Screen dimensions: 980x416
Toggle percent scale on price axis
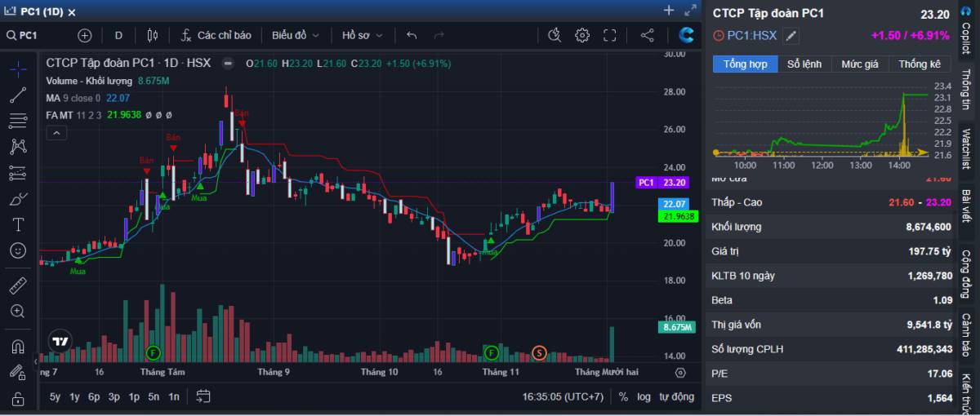click(623, 396)
